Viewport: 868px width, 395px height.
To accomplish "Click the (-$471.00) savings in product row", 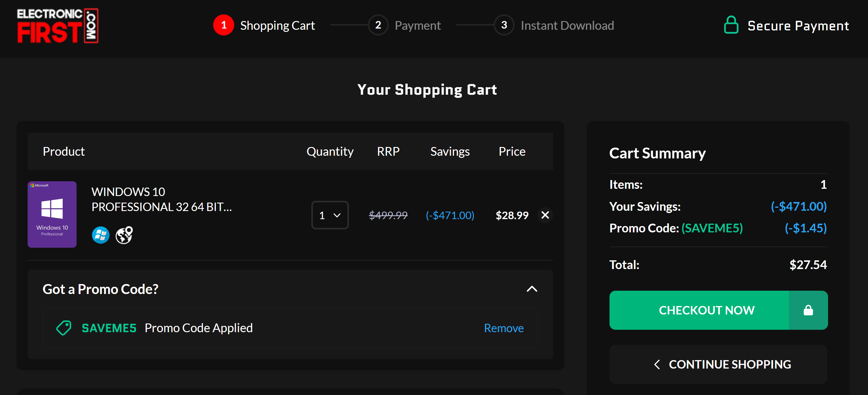I will [x=450, y=215].
